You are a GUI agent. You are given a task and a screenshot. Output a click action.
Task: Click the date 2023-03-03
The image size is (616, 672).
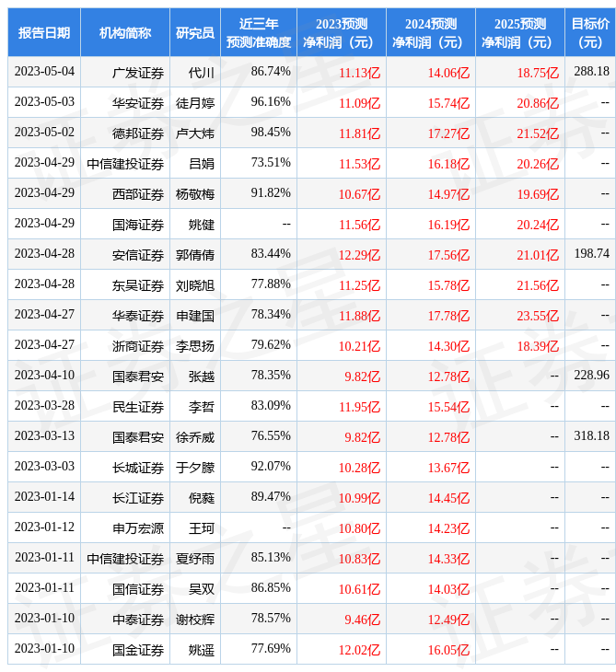pos(44,467)
